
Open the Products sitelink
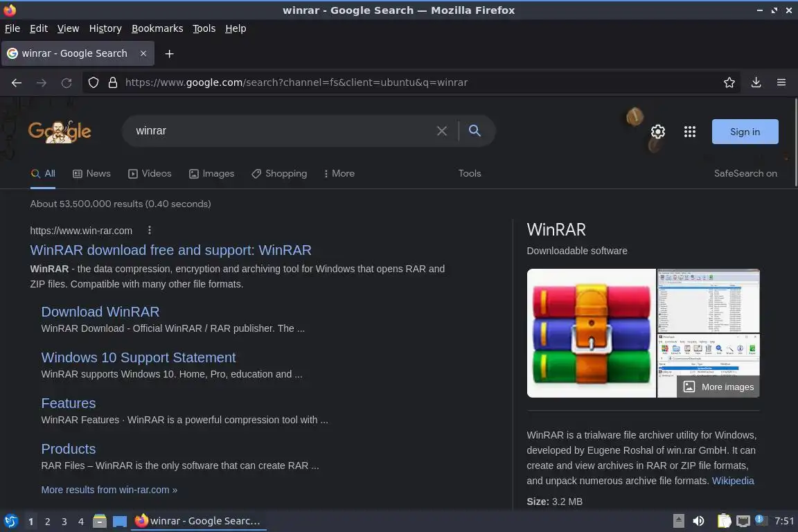(x=68, y=449)
